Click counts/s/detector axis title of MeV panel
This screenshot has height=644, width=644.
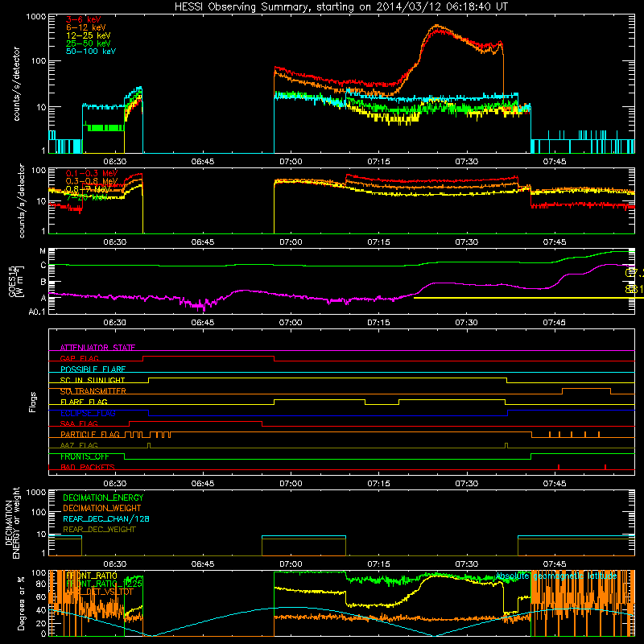(22, 200)
